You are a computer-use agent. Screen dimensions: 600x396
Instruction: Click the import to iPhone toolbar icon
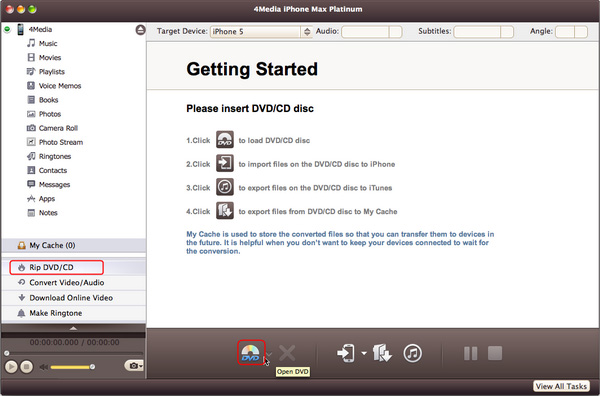[x=346, y=353]
